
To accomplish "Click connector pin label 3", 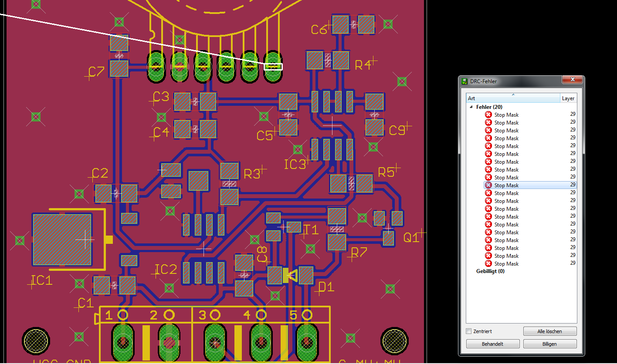I will point(202,315).
